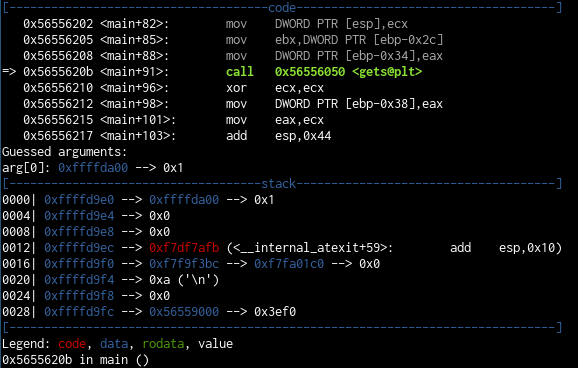Select operand esp,0x44 of add instruction
The width and height of the screenshot is (578, 368).
tap(303, 136)
